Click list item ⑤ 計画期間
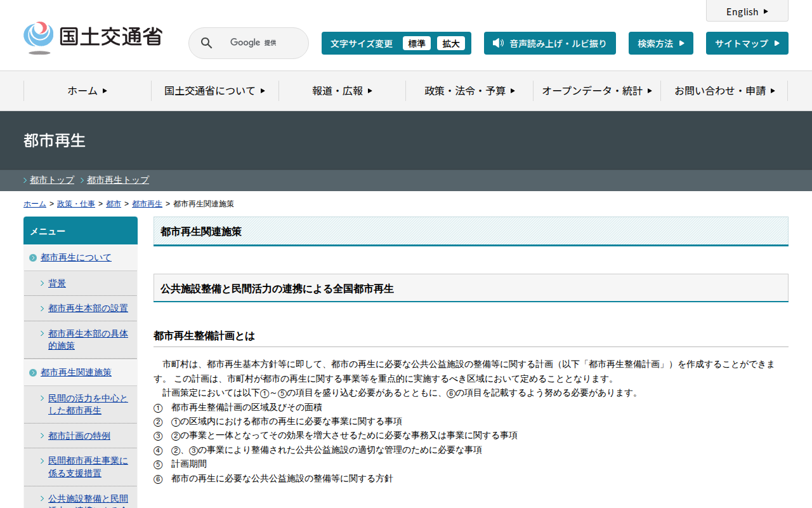The image size is (812, 508). pos(180,464)
